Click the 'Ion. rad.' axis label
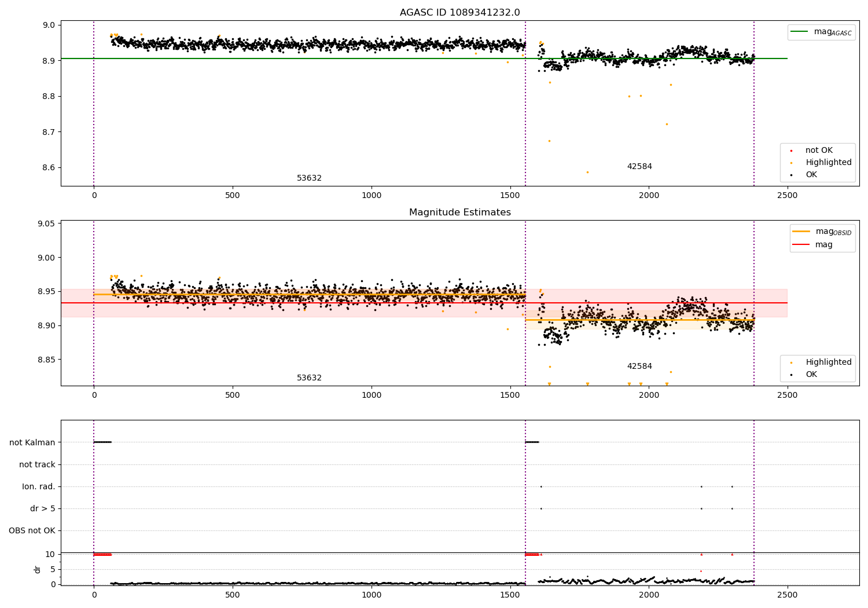868x608 pixels. pos(39,487)
